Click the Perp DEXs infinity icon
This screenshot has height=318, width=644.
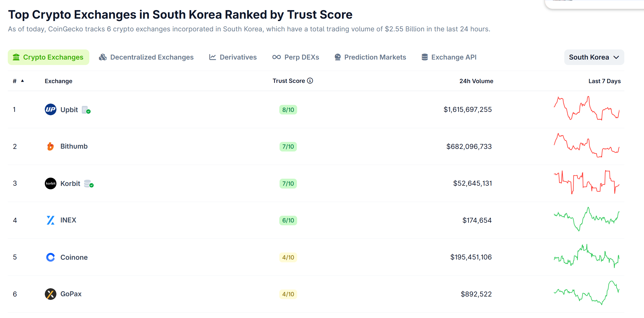coord(276,57)
